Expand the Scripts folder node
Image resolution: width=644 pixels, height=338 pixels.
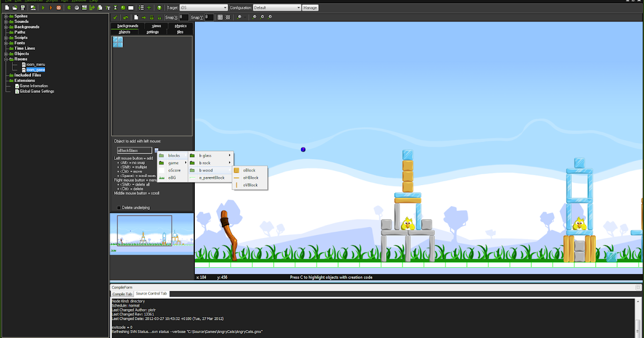click(x=6, y=38)
